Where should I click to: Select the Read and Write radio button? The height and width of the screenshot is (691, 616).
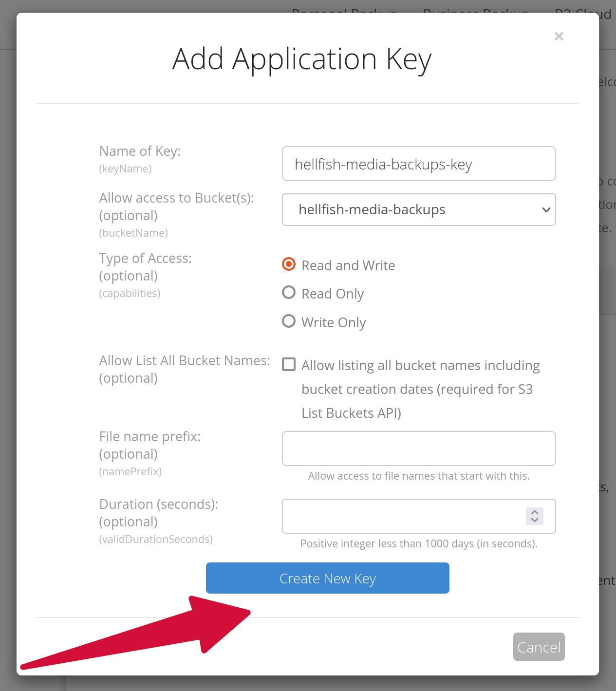tap(289, 264)
